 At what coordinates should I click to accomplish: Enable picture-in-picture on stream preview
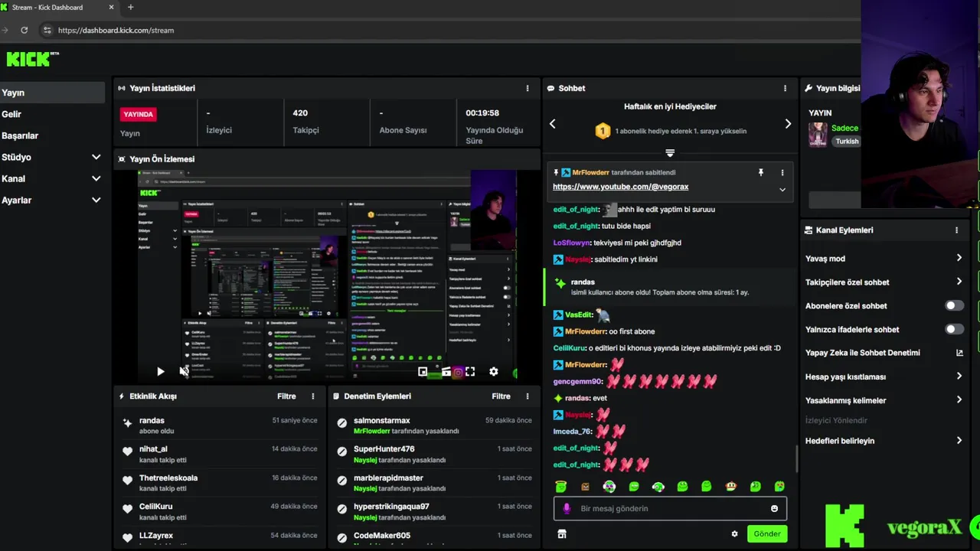tap(423, 371)
